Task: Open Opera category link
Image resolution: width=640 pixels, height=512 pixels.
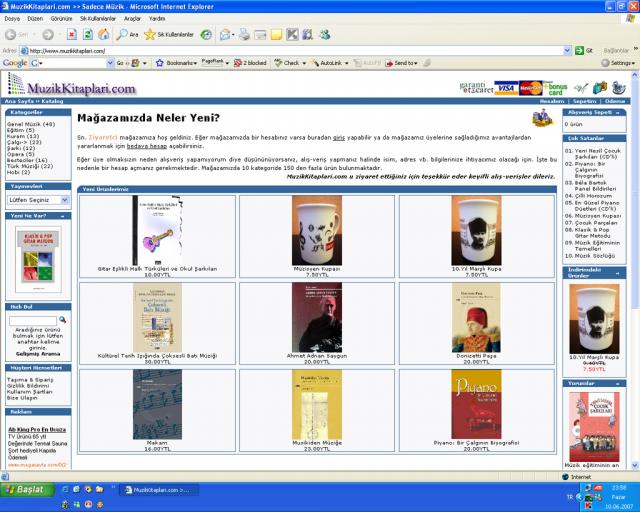Action: pos(20,154)
